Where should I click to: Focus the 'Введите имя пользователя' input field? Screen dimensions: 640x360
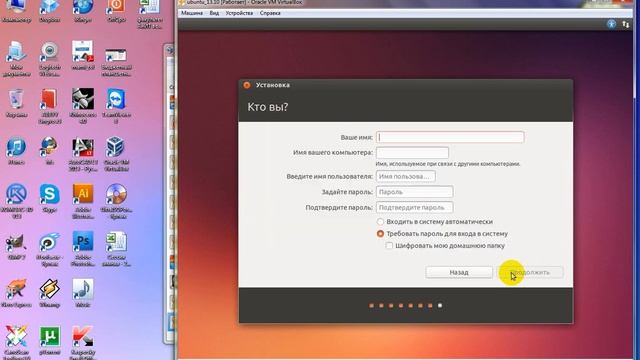point(406,176)
